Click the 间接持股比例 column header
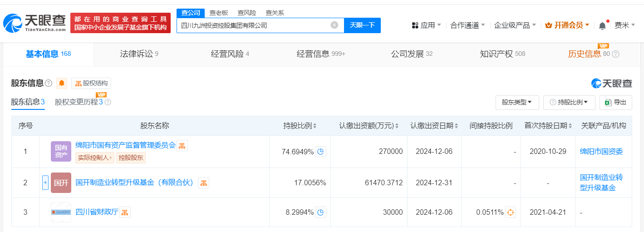 click(x=491, y=126)
